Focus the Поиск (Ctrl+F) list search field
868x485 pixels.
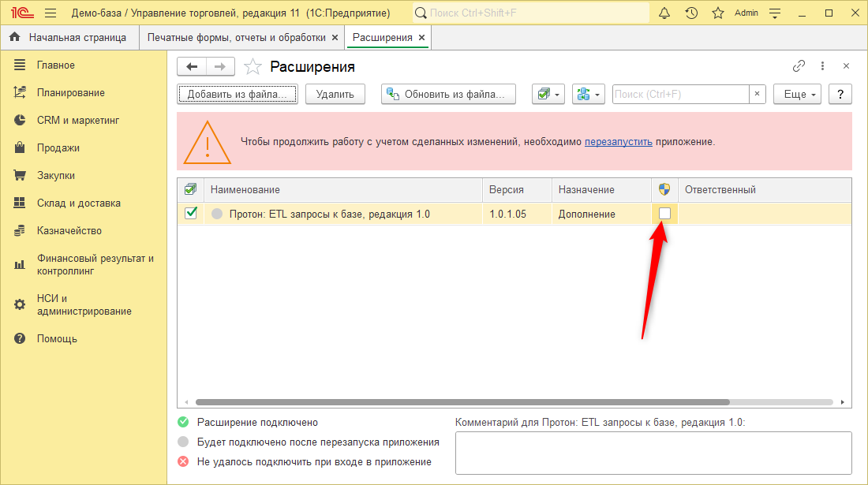[681, 94]
